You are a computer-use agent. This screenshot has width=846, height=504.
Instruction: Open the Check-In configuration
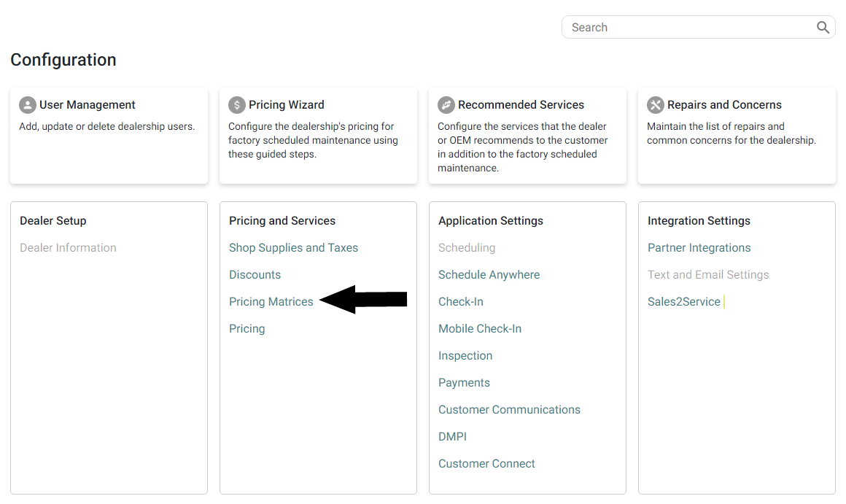coord(460,301)
